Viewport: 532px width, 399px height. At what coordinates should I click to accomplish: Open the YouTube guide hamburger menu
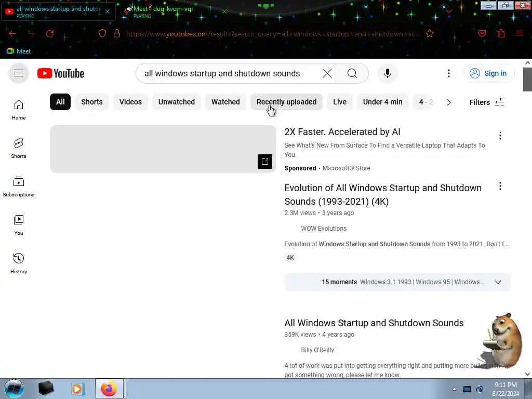[x=19, y=73]
